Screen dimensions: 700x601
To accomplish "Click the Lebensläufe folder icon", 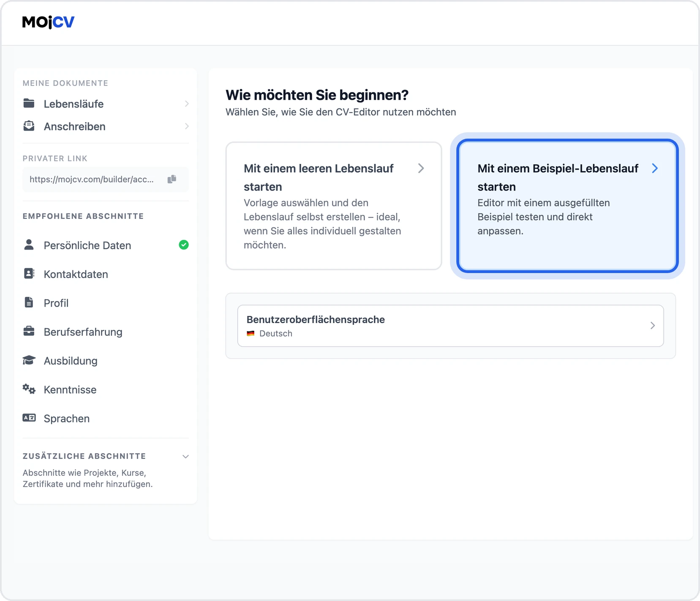I will click(29, 103).
